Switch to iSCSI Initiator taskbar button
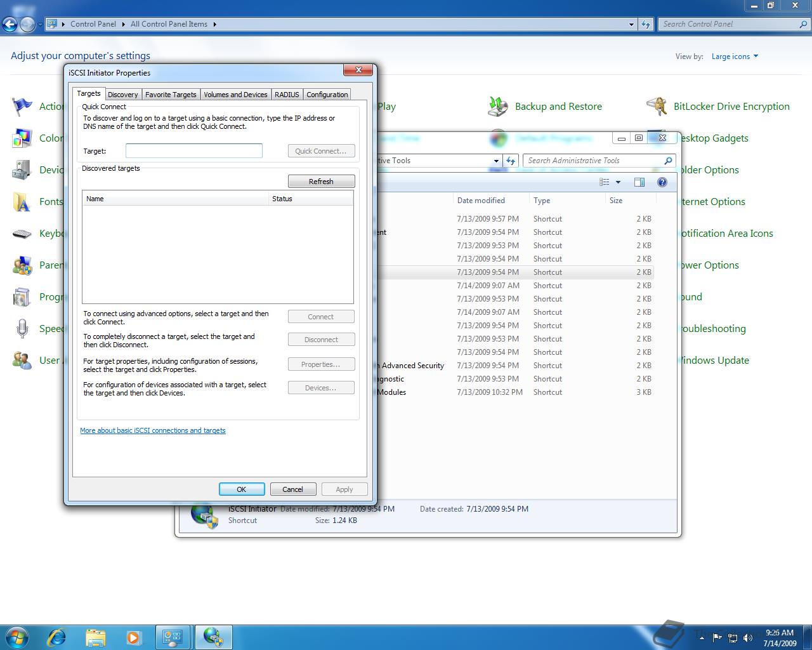 pyautogui.click(x=213, y=637)
